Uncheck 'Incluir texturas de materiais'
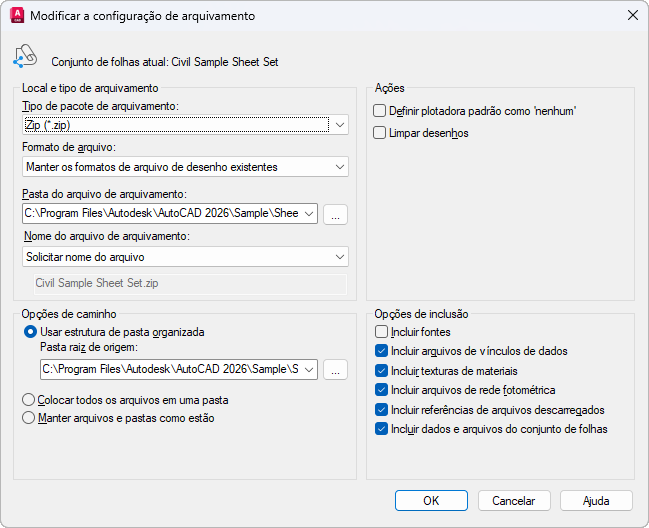 (x=380, y=371)
